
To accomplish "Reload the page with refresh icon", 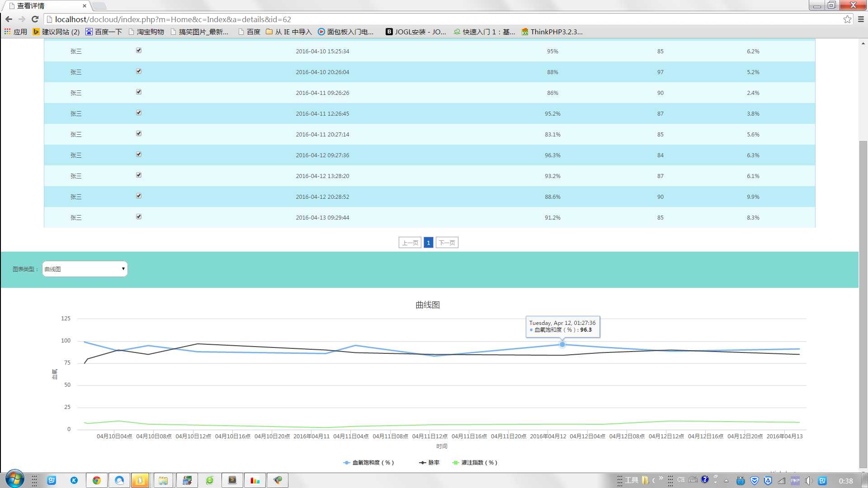I will click(x=35, y=19).
